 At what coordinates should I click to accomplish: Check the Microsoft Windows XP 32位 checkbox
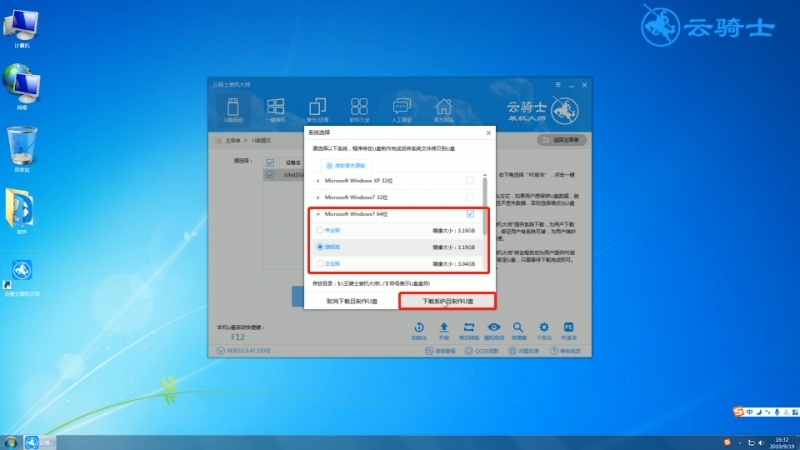point(470,181)
